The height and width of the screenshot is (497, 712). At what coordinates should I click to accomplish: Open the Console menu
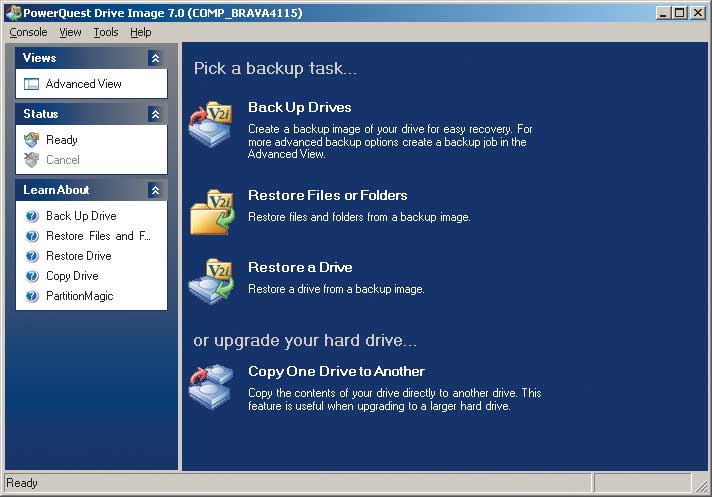coord(28,32)
